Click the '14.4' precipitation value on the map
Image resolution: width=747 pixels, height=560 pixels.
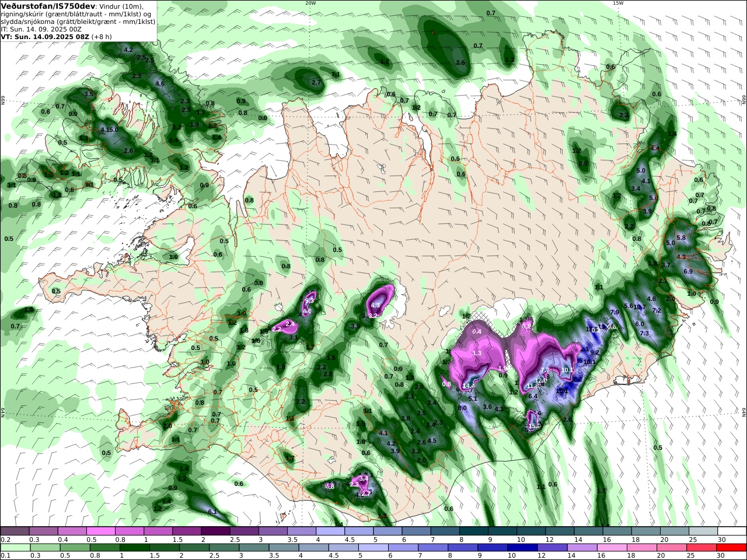469,386
